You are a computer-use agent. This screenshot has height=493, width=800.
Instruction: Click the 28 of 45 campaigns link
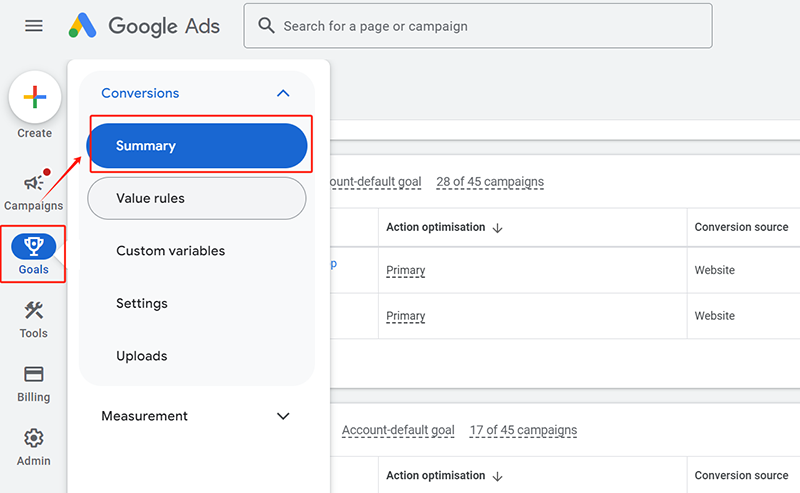click(x=490, y=182)
